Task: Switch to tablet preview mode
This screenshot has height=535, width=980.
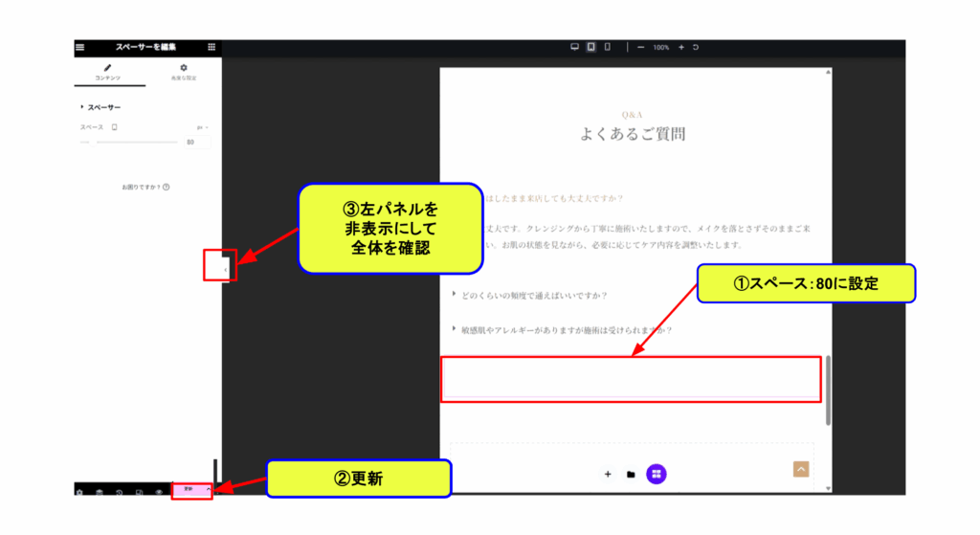Action: tap(590, 47)
